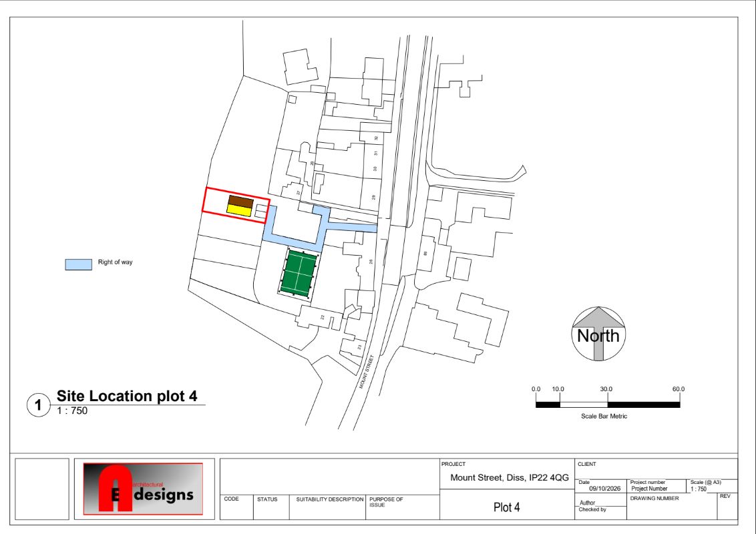Select the "PURPOSE OF ISSUE" heading
The image size is (756, 534).
pos(386,502)
